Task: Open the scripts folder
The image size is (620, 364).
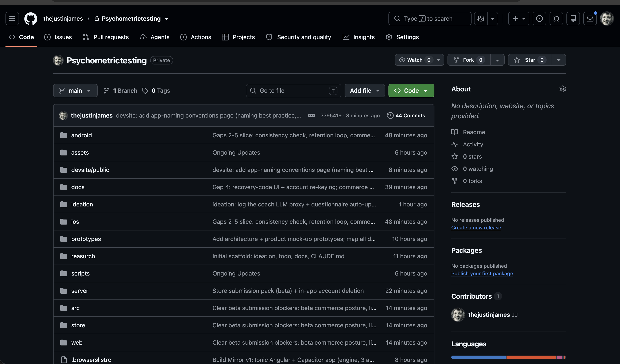Action: (x=80, y=274)
